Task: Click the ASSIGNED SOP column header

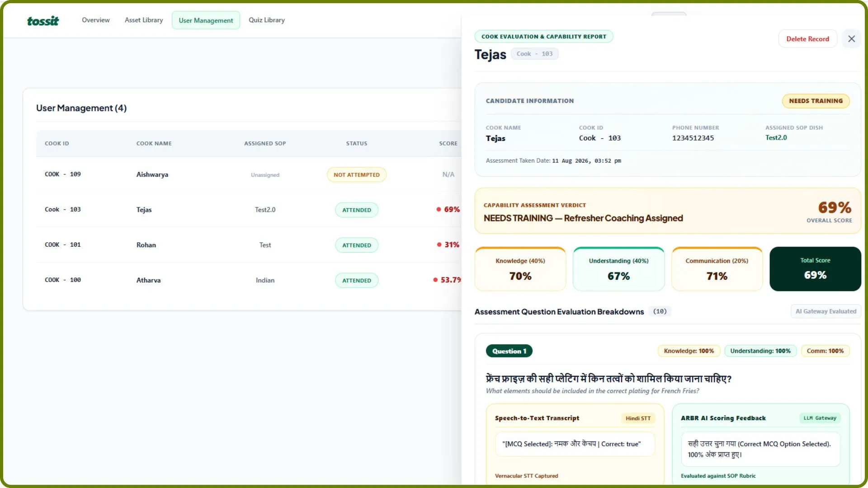Action: coord(265,144)
